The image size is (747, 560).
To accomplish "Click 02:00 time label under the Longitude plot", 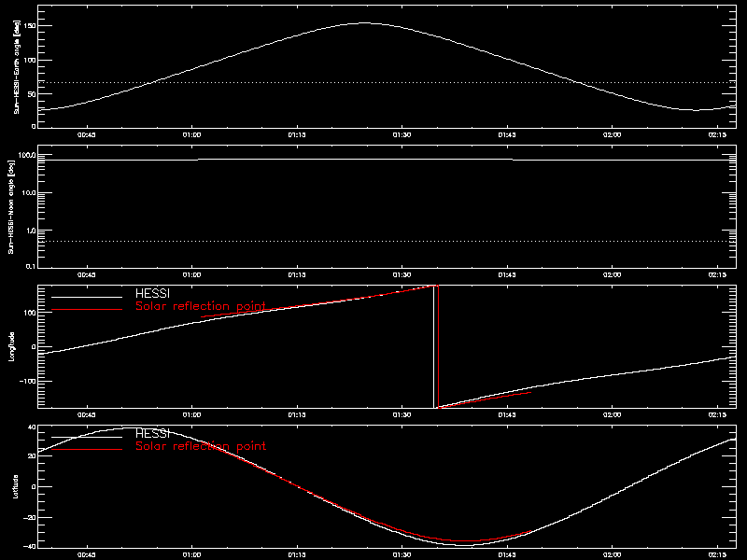I will click(613, 414).
